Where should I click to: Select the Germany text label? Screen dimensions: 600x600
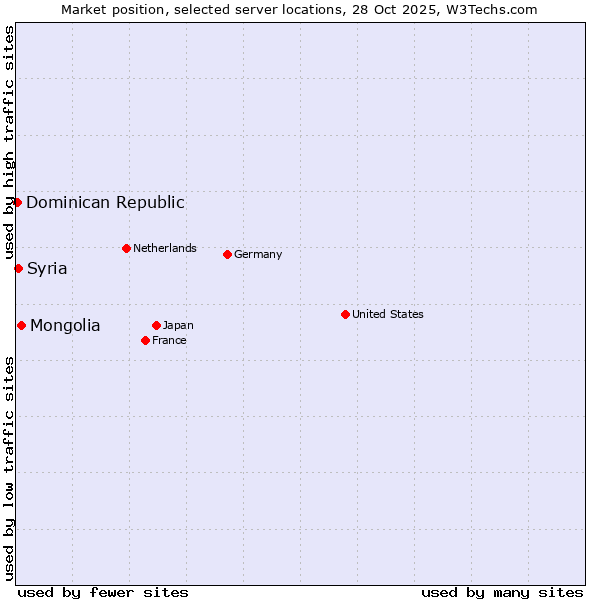click(x=258, y=254)
